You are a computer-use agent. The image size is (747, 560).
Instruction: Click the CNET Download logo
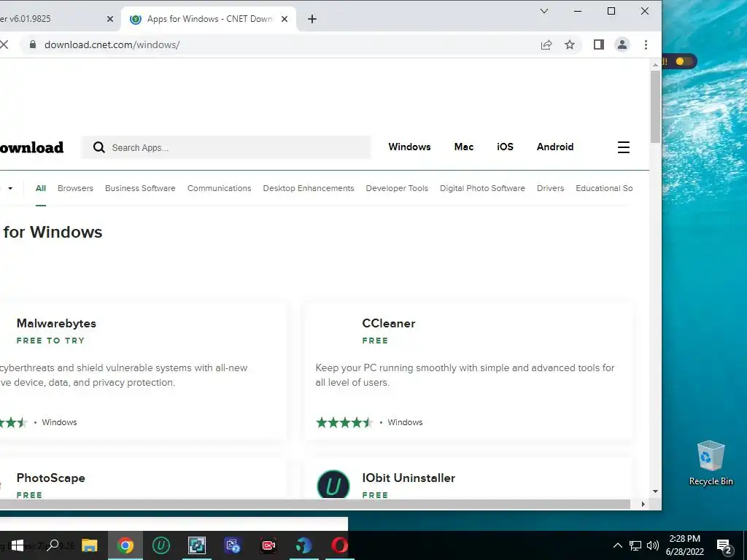point(31,147)
